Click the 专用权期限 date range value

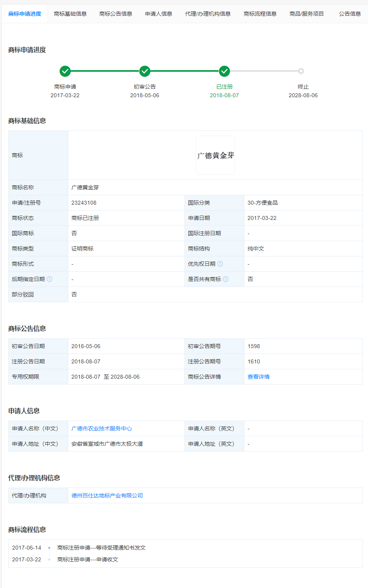[106, 377]
